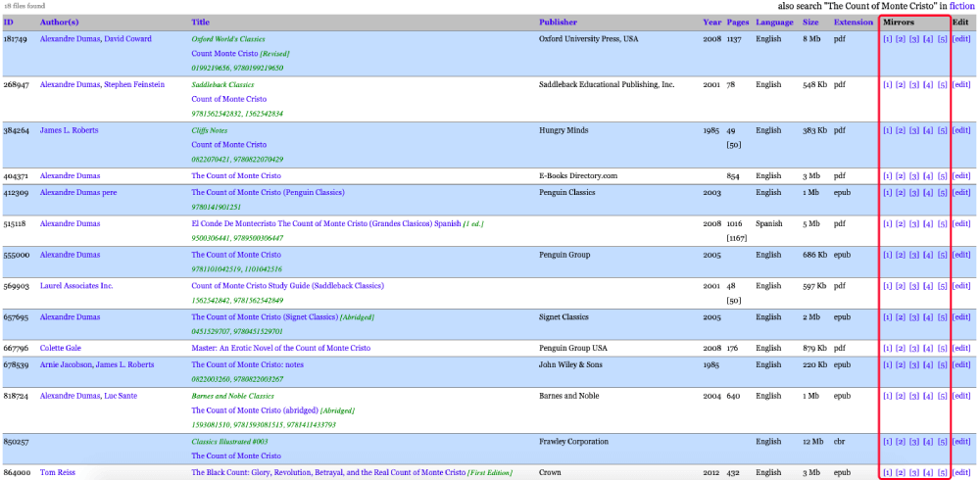The image size is (980, 480).
Task: Open mirror [3] for the Saddleback Classics entry
Action: pyautogui.click(x=913, y=84)
